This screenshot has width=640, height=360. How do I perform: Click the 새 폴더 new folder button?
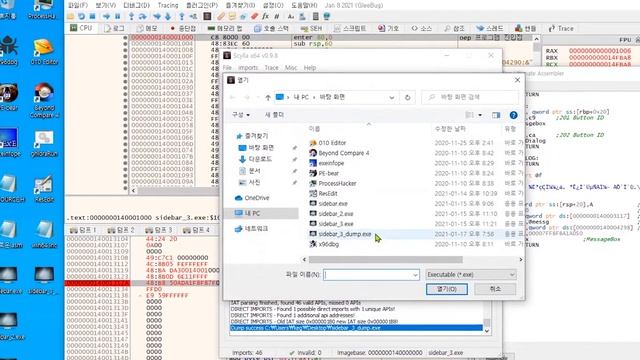274,115
